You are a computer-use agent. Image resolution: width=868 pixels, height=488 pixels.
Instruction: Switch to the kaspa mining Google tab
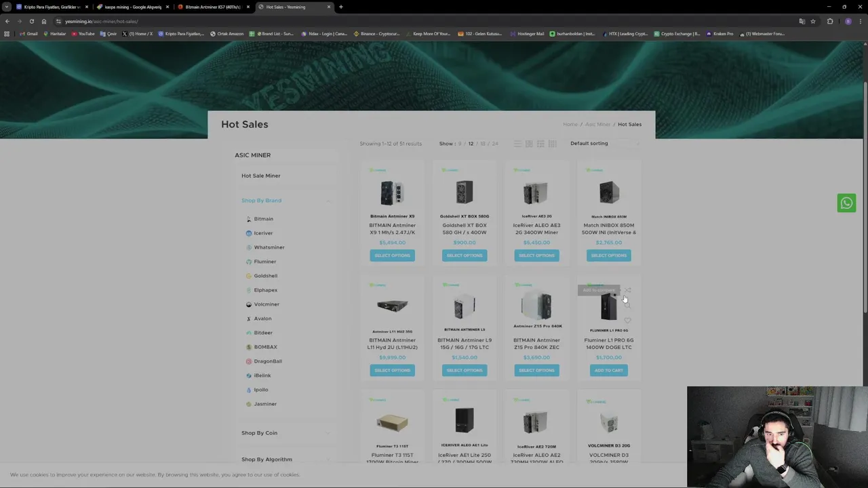(133, 7)
